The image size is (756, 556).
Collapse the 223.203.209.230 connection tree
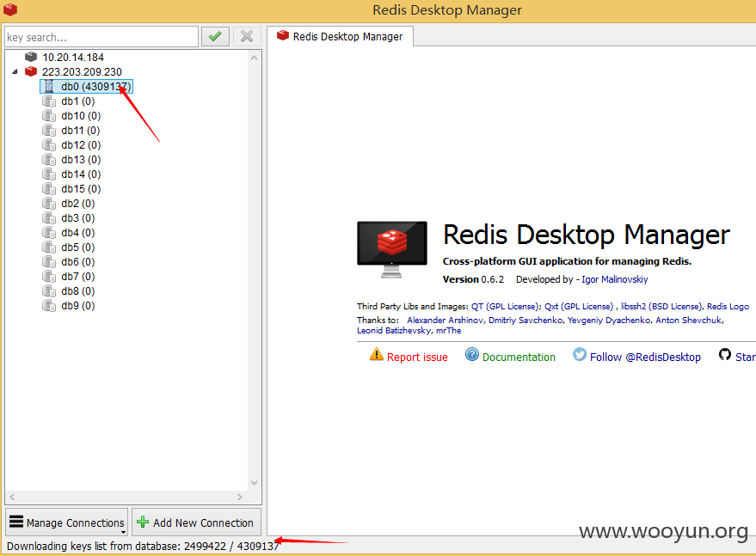(x=15, y=72)
